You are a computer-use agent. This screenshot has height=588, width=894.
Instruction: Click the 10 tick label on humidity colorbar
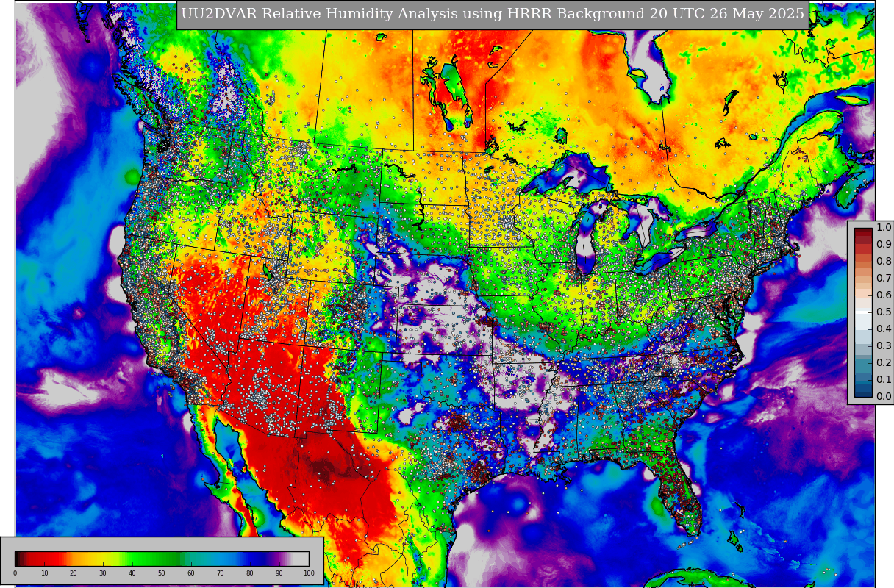pyautogui.click(x=44, y=573)
